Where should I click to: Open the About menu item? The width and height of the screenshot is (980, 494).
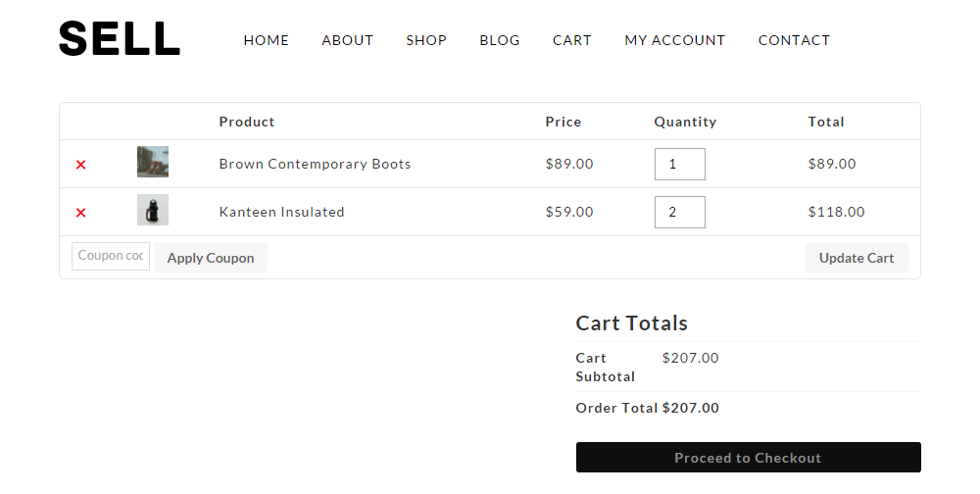click(348, 40)
